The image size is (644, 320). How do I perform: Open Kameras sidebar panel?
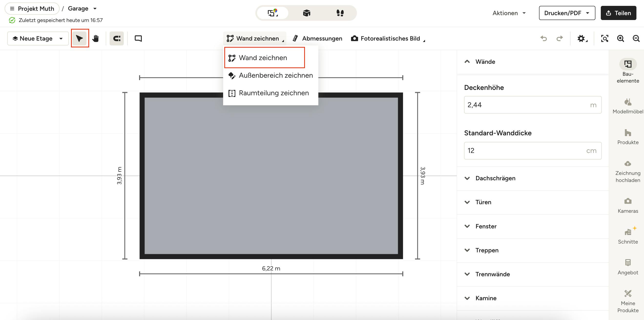tap(628, 206)
